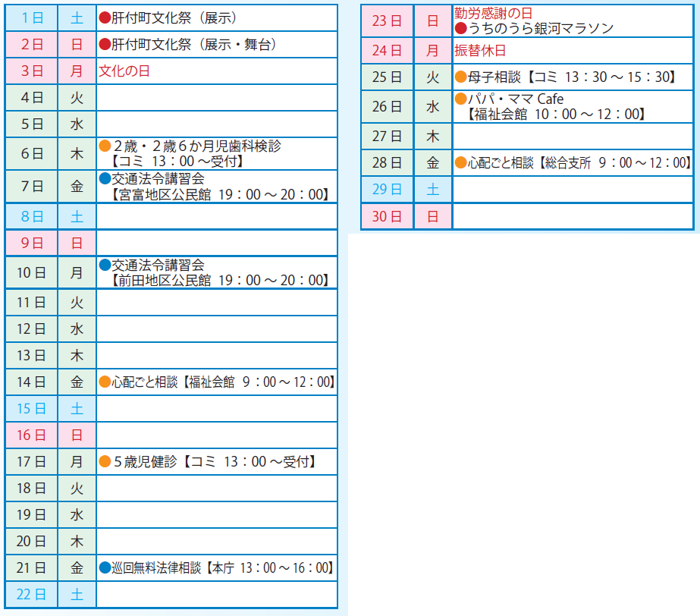Select the 勤労感謝の日 holiday label
The height and width of the screenshot is (616, 700).
click(493, 14)
